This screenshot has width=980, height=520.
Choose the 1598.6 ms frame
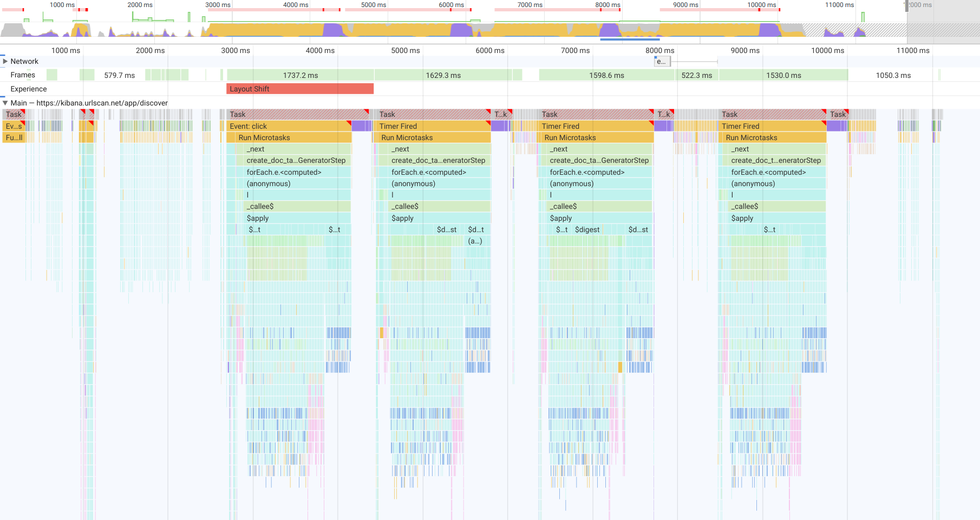607,75
